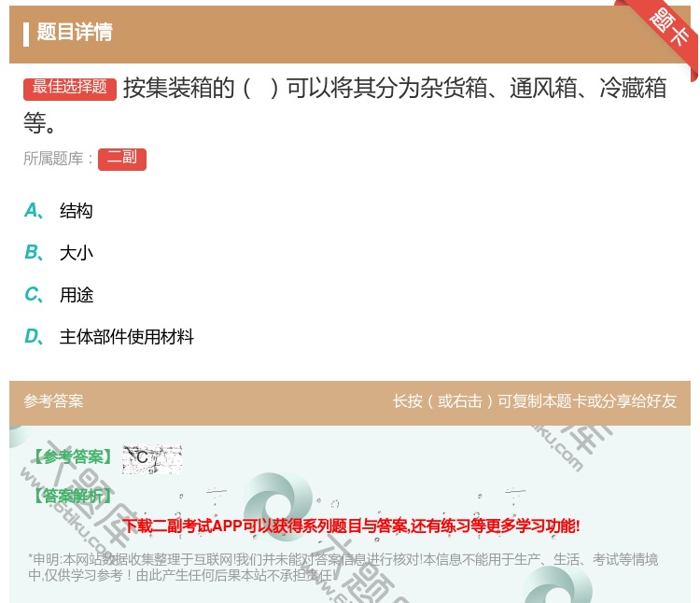
Task: Click the 参考答案 section heading
Action: (53, 400)
